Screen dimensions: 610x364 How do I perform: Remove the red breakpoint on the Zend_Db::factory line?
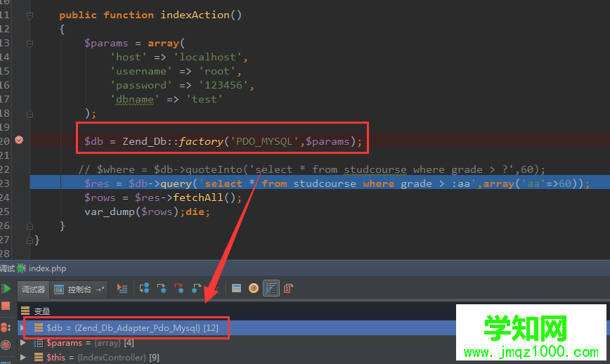click(x=19, y=140)
